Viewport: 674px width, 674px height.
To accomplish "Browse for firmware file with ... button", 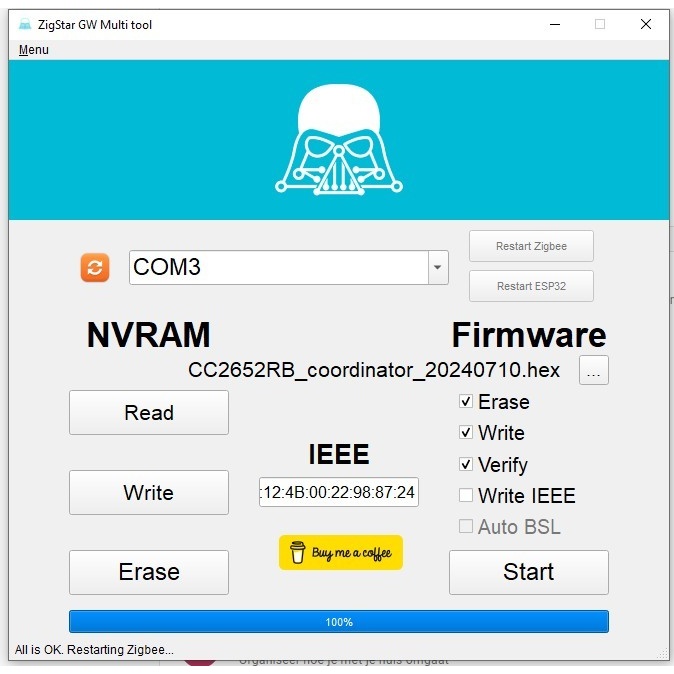I will (x=594, y=370).
